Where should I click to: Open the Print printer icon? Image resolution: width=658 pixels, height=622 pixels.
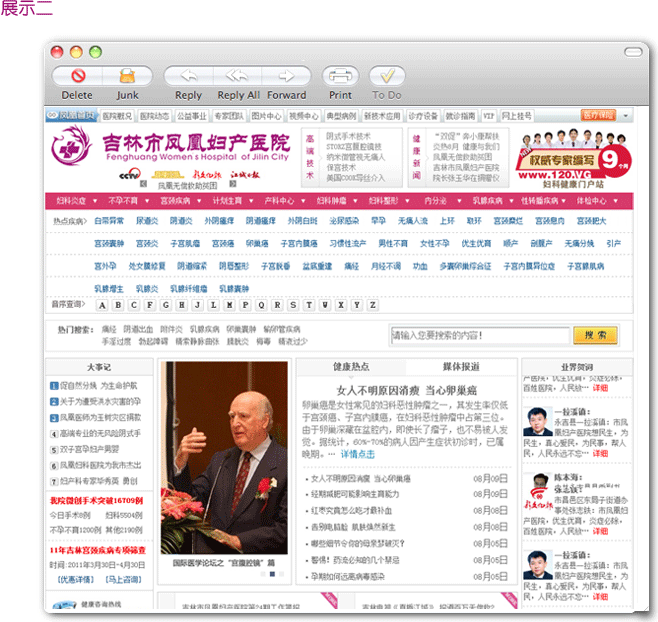click(340, 76)
